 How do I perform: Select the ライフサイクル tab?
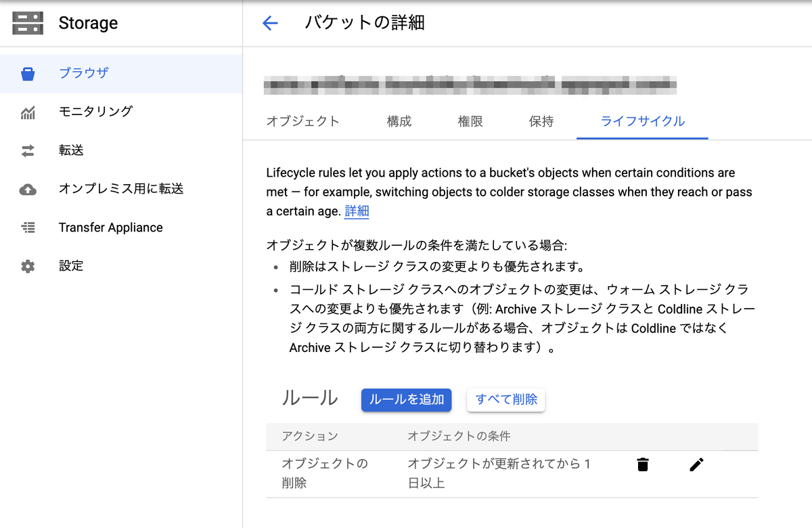641,122
